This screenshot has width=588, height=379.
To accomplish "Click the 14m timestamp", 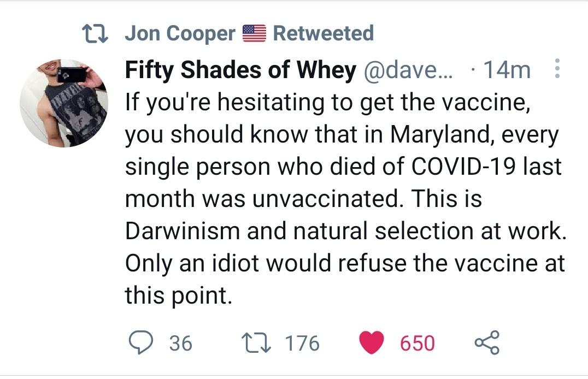I will [507, 70].
